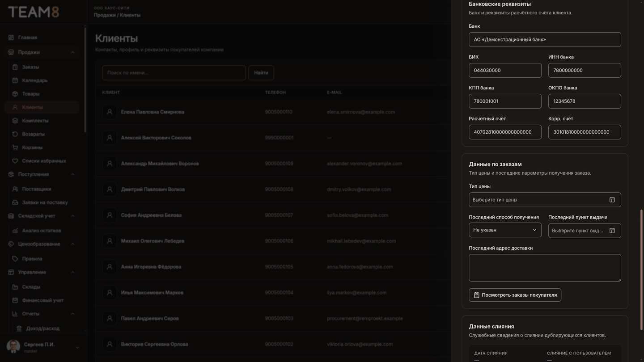Click the Заказы icon in the sidebar
Image resolution: width=644 pixels, height=362 pixels.
(x=15, y=67)
